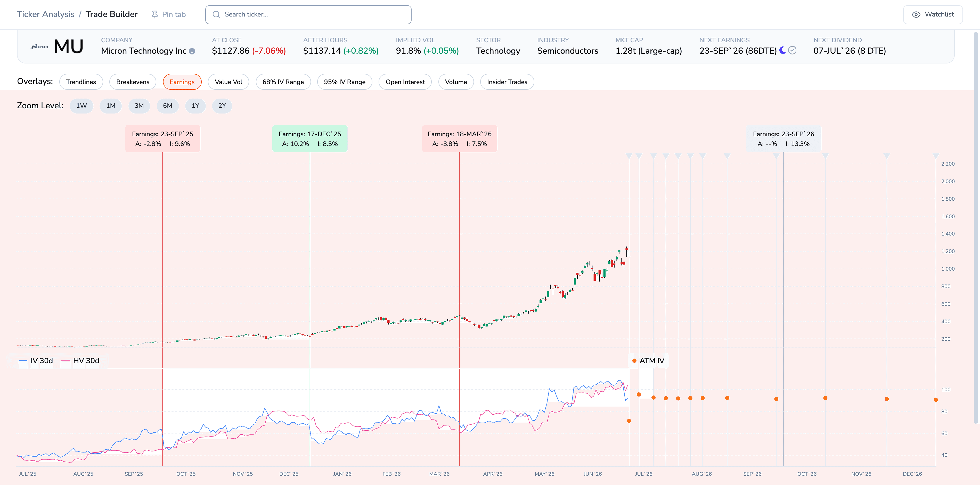
Task: Set zoom level to 3M
Action: click(139, 106)
